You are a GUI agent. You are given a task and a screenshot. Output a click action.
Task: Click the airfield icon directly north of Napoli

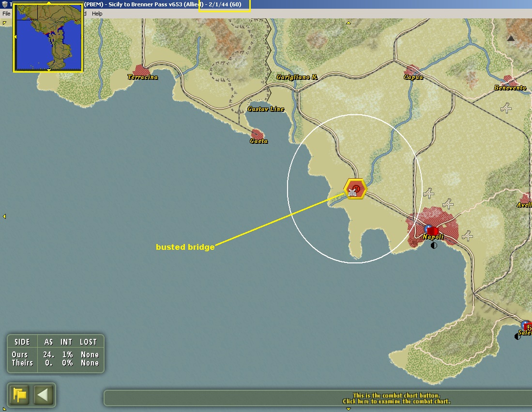click(x=448, y=204)
